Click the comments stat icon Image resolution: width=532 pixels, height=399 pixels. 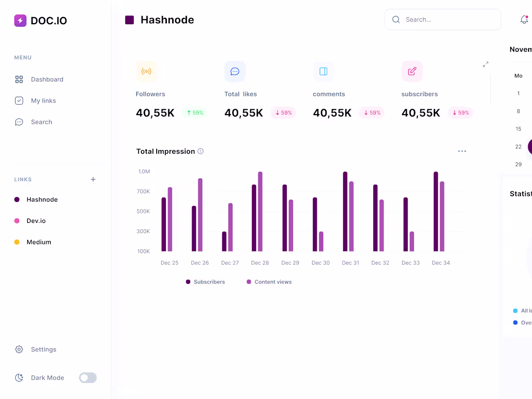click(324, 71)
